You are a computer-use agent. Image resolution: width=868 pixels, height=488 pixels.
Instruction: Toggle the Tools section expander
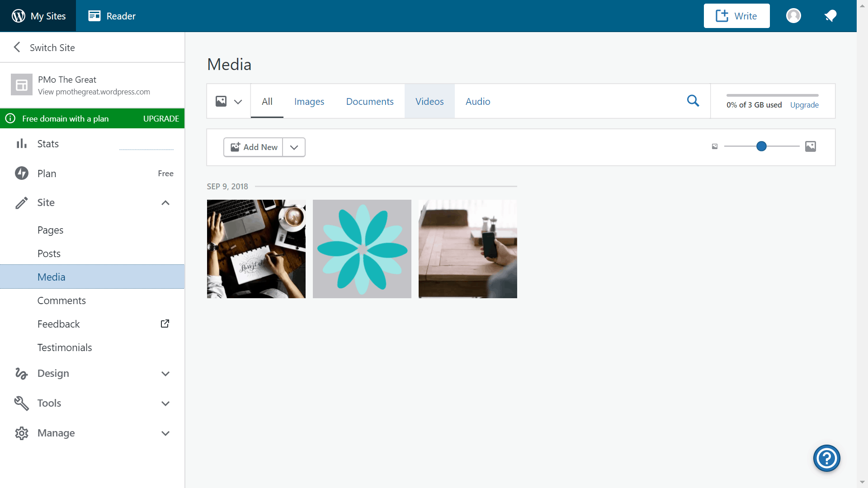click(x=166, y=404)
